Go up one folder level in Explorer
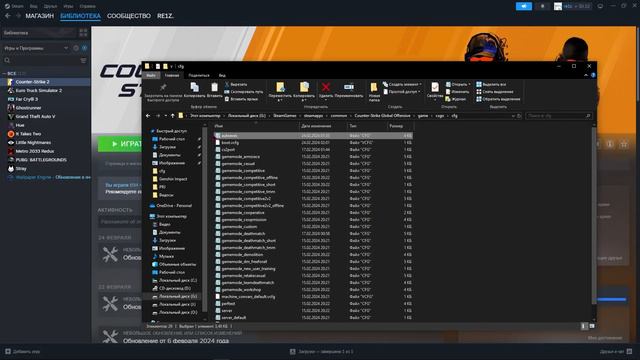 click(x=173, y=116)
